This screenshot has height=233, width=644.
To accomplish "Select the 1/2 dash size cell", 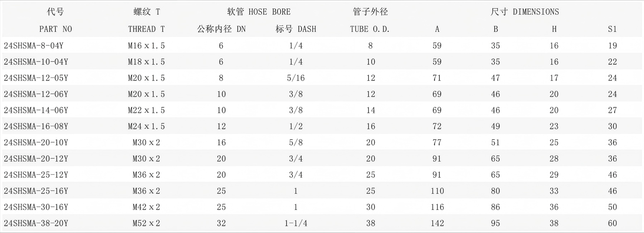I will [296, 127].
